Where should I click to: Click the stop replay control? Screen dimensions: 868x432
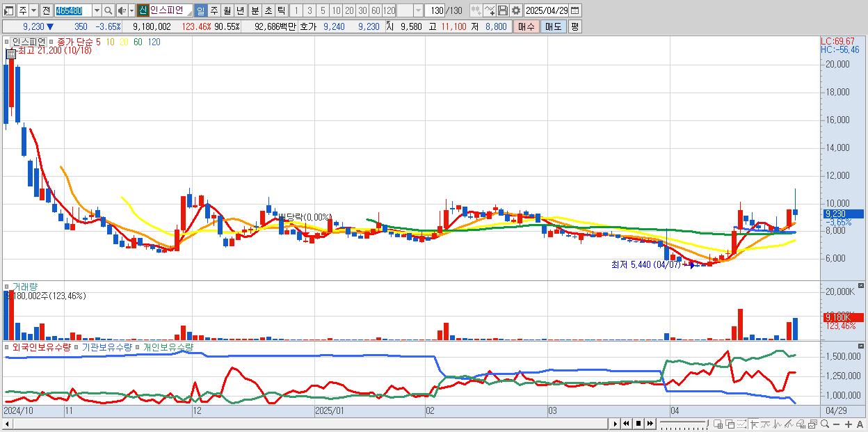(x=638, y=424)
